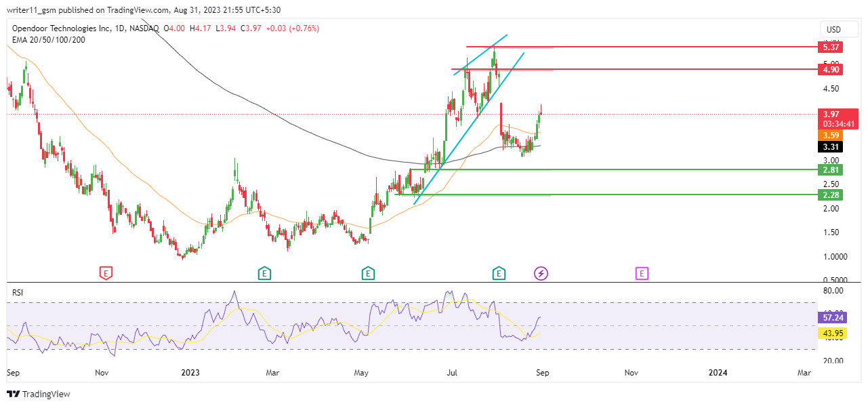868x406 pixels.
Task: Click the red earnings E marker
Action: point(106,273)
